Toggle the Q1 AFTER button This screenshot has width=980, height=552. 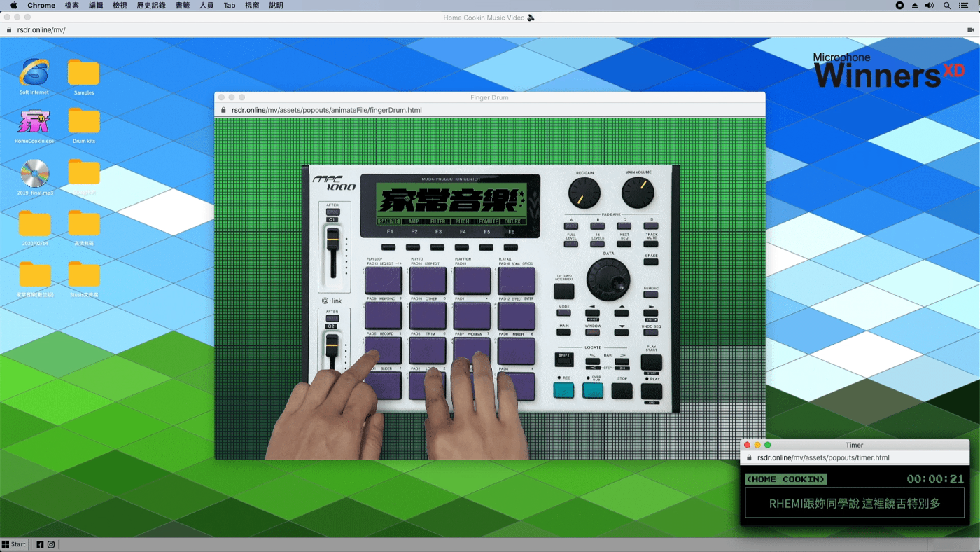click(x=332, y=212)
